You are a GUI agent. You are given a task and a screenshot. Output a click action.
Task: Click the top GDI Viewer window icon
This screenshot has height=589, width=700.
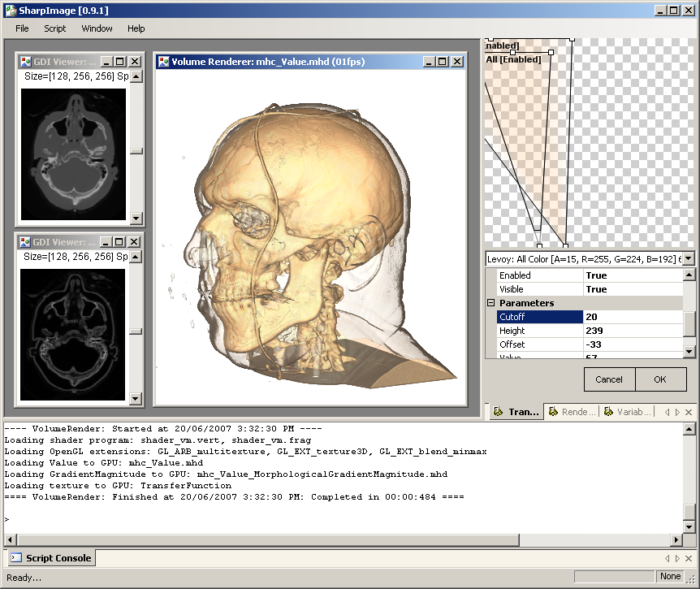coord(26,62)
